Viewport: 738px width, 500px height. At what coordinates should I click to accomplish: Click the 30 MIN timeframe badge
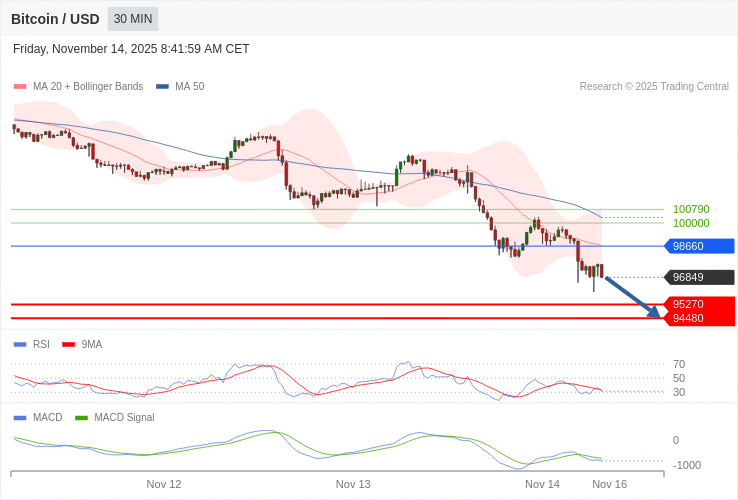(x=133, y=19)
